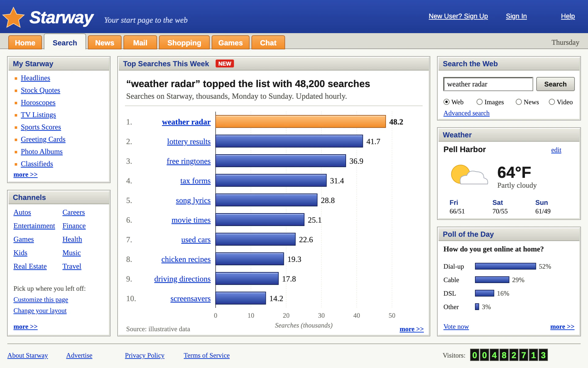The width and height of the screenshot is (588, 368).
Task: Open the Horoscopes link
Action: tap(38, 103)
